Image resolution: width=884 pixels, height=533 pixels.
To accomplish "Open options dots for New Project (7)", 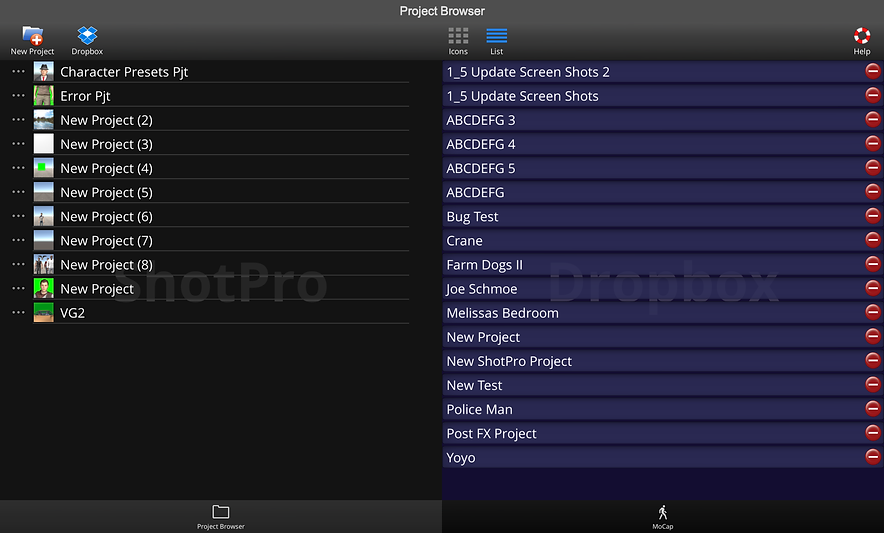I will coord(19,240).
